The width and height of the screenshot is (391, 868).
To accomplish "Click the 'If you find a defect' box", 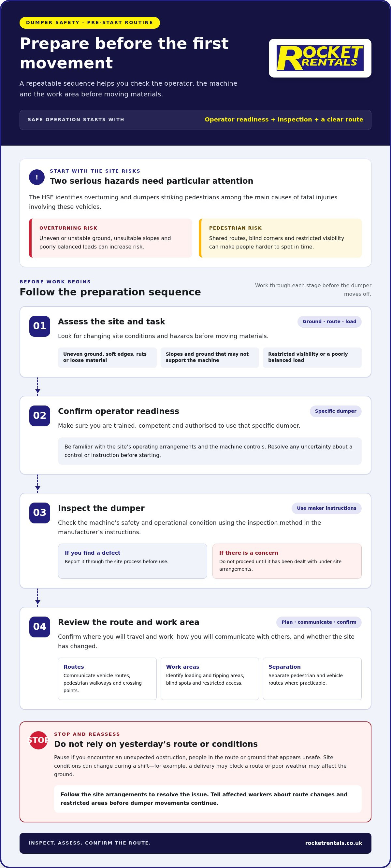I will click(133, 561).
